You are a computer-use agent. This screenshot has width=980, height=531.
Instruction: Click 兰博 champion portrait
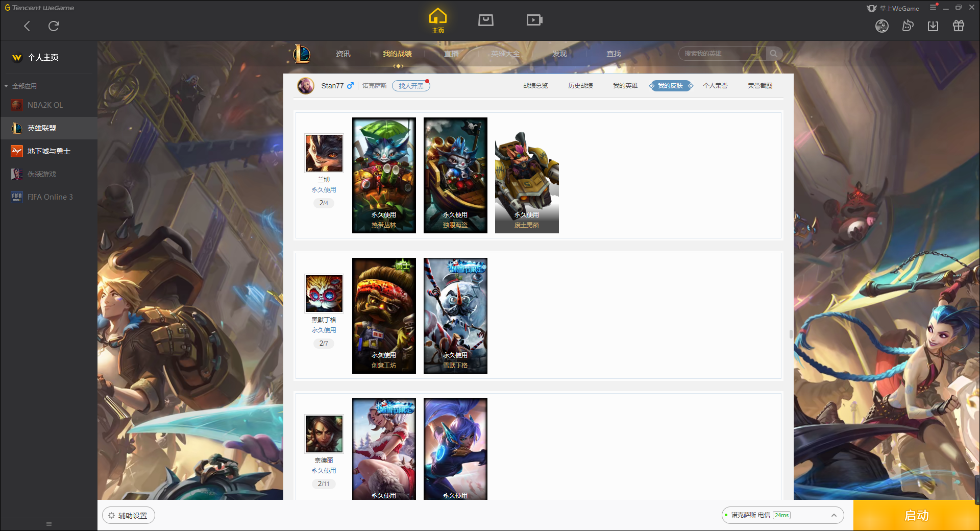tap(324, 153)
